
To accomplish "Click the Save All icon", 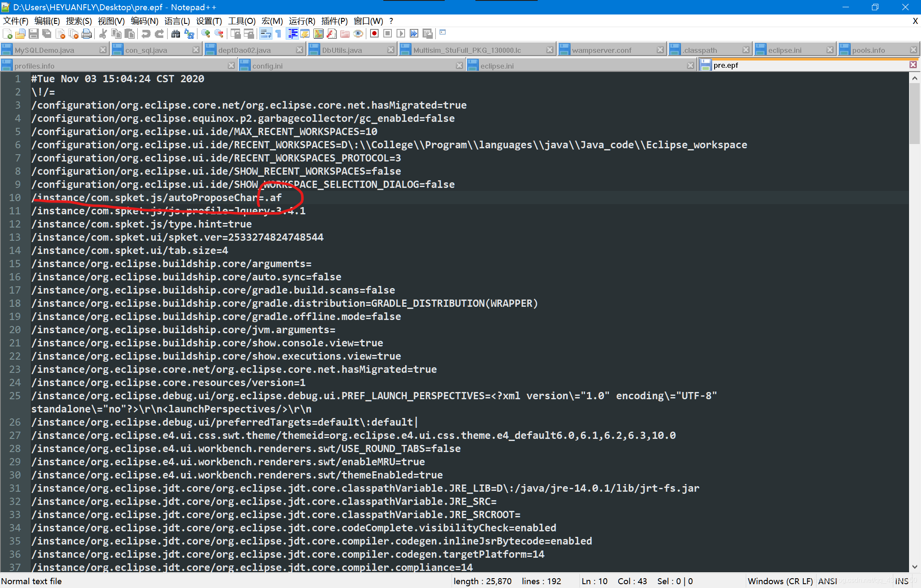I will (47, 34).
